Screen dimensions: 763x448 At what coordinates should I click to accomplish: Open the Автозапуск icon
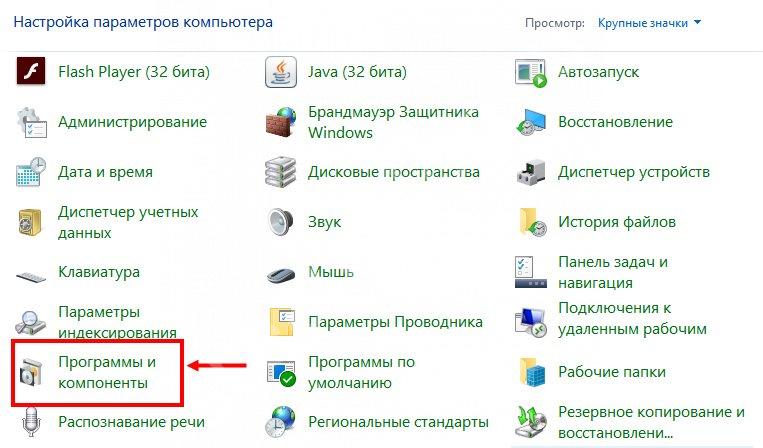(531, 73)
